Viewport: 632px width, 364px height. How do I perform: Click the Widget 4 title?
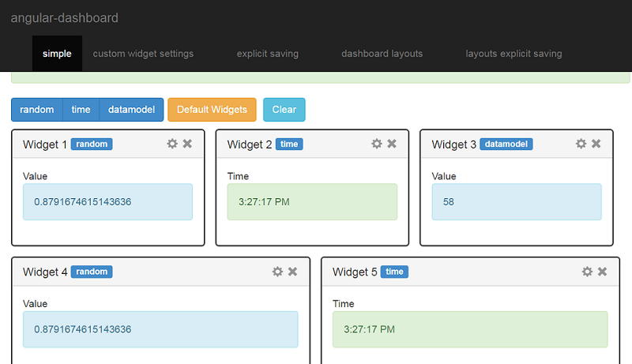(x=45, y=272)
